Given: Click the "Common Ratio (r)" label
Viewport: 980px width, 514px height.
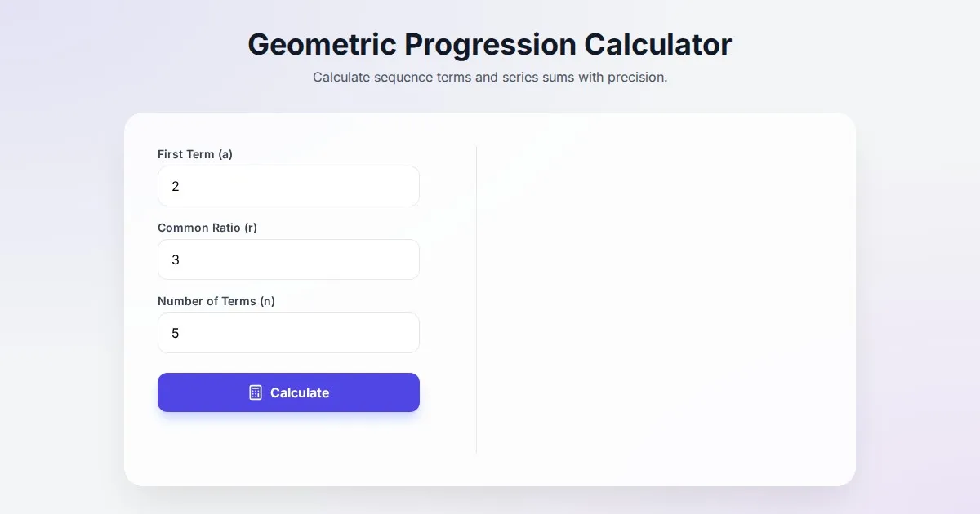Looking at the screenshot, I should (x=207, y=228).
